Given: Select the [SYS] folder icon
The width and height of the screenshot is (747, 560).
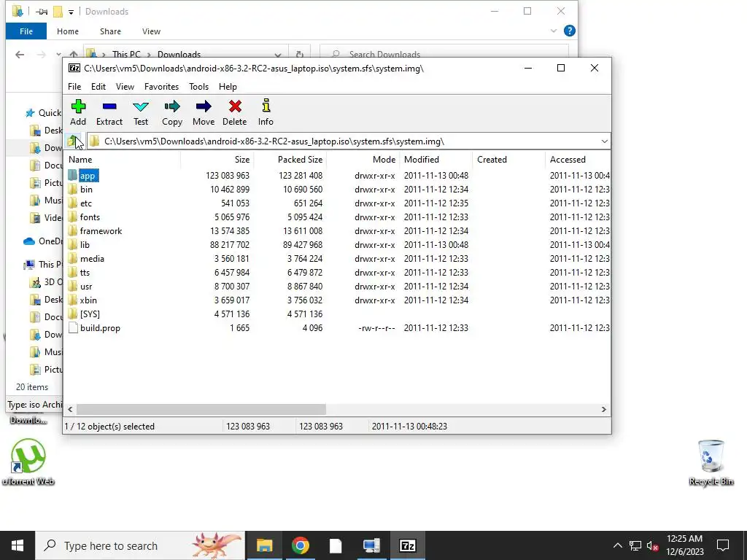Looking at the screenshot, I should (72, 314).
